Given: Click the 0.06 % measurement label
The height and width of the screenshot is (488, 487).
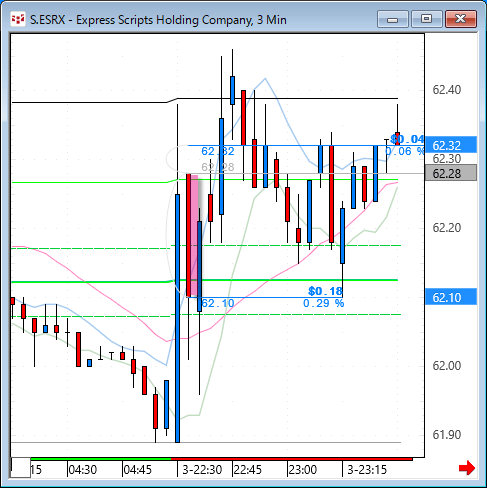Looking at the screenshot, I should point(404,151).
